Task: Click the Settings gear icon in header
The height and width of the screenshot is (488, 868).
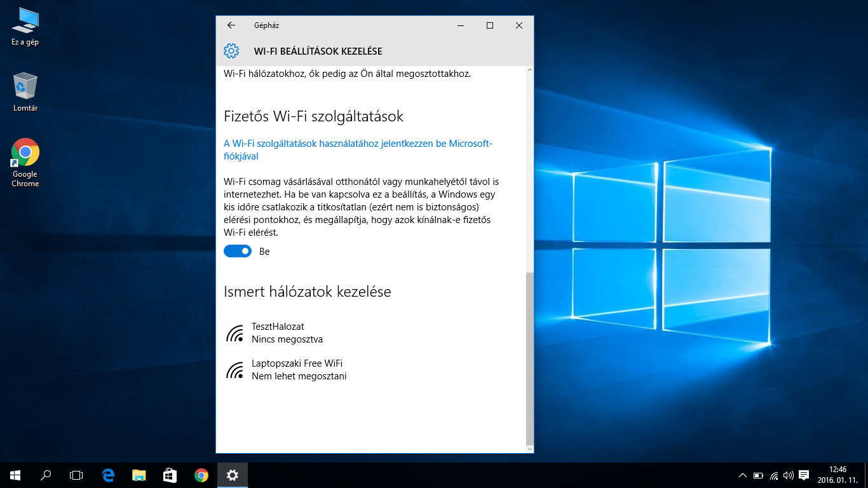Action: pos(231,51)
